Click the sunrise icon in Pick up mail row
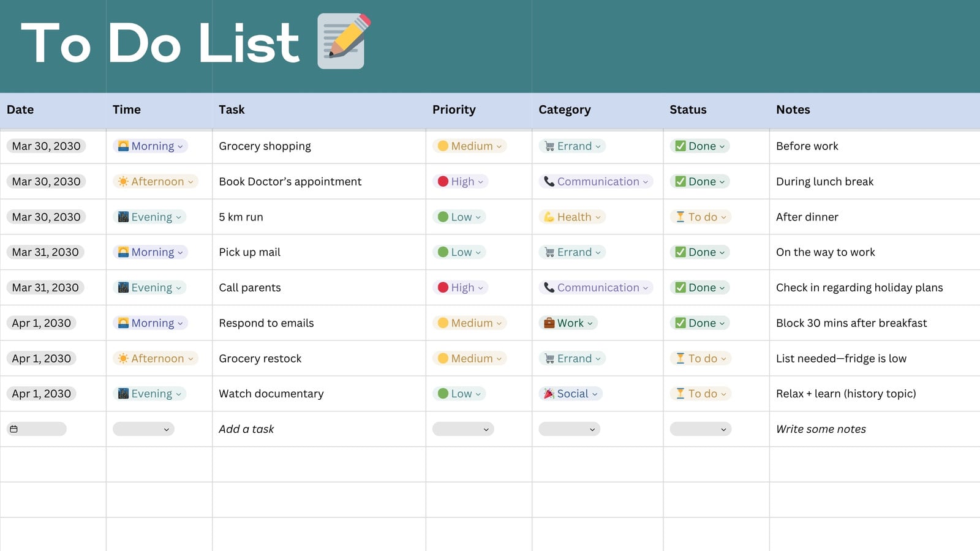Viewport: 980px width, 551px height. 123,252
